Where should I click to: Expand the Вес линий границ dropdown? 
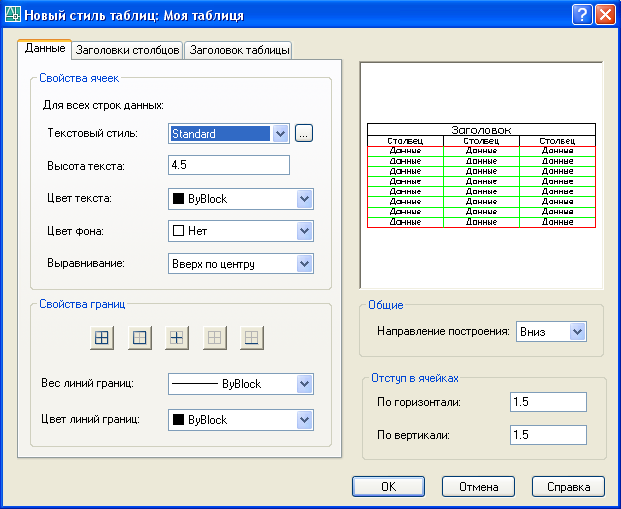[304, 384]
